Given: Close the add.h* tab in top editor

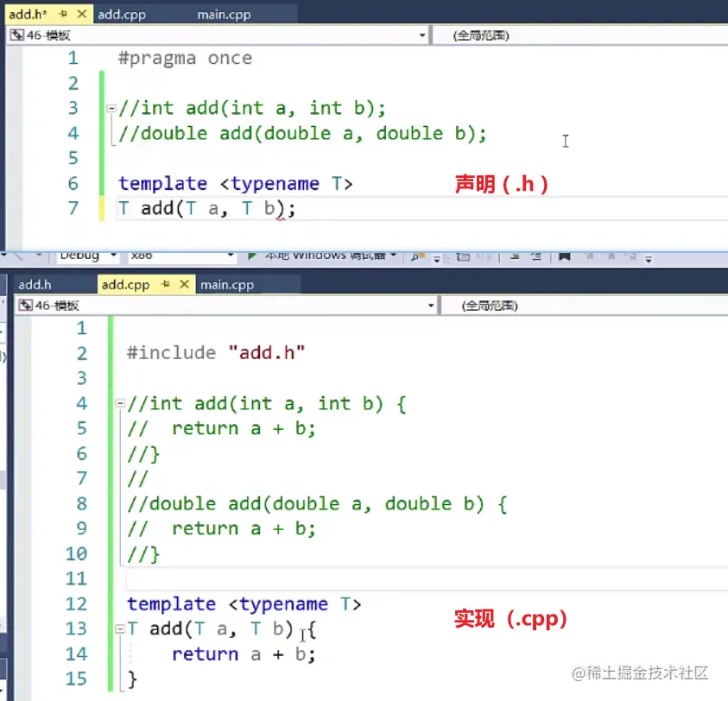Looking at the screenshot, I should (82, 15).
